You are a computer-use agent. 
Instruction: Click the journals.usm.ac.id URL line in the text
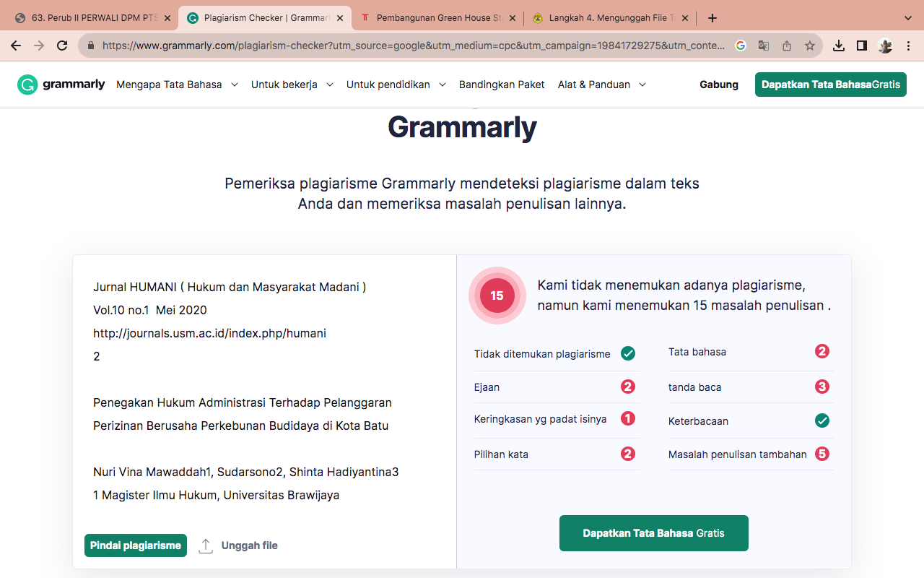[209, 333]
